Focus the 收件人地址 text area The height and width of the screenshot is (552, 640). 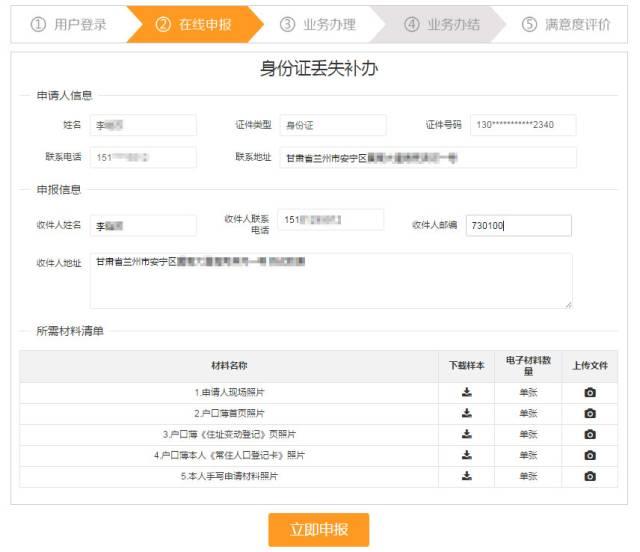[x=330, y=281]
